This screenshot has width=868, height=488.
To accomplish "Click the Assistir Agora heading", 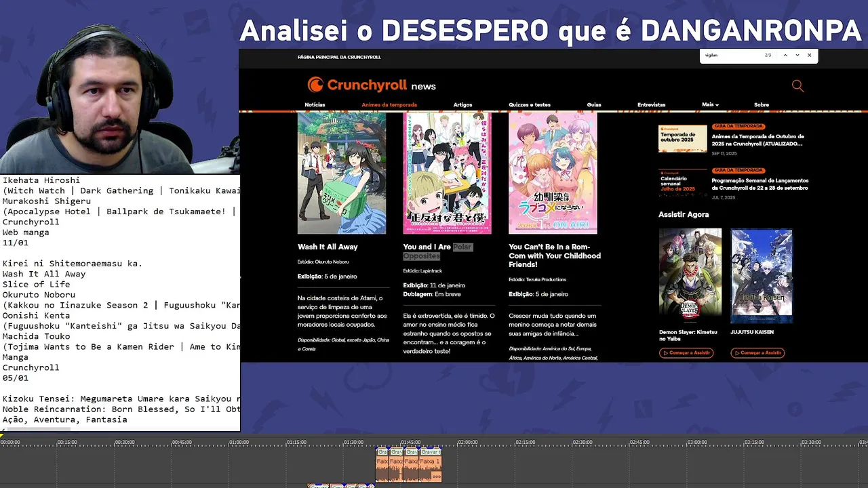I will tap(684, 214).
